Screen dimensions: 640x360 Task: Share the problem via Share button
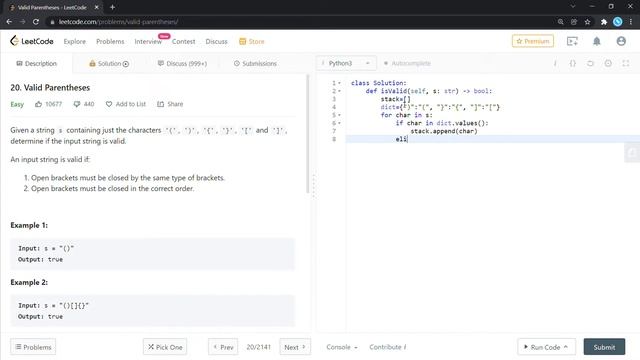(x=170, y=104)
